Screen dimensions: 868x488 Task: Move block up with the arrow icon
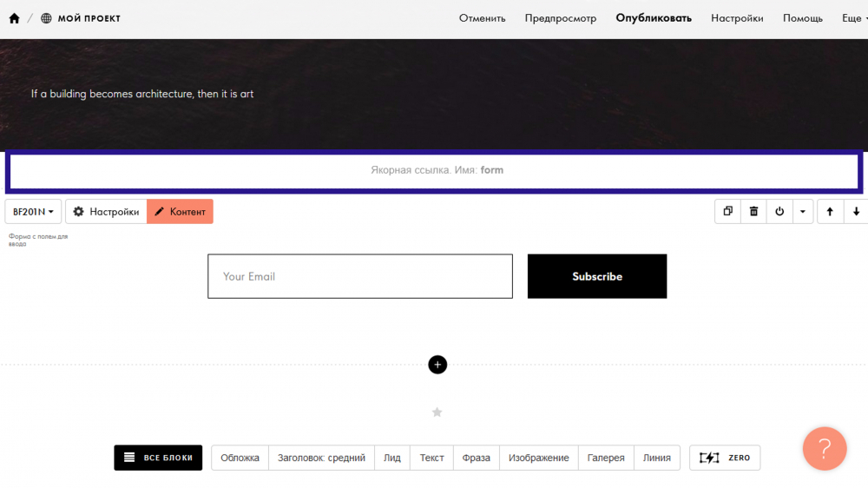point(830,211)
